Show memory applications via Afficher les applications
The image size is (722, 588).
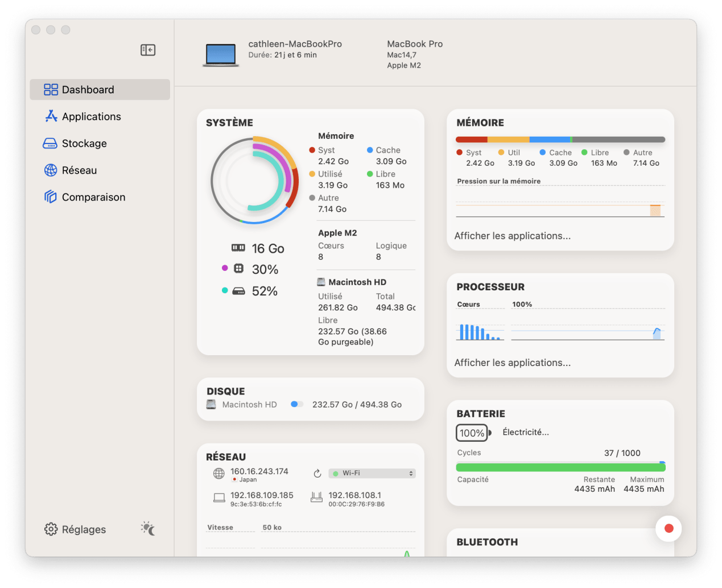pos(512,236)
